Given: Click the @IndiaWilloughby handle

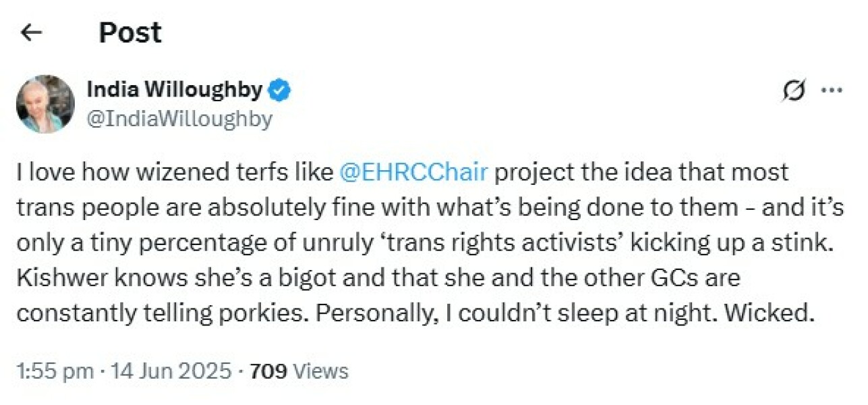Looking at the screenshot, I should (x=181, y=118).
